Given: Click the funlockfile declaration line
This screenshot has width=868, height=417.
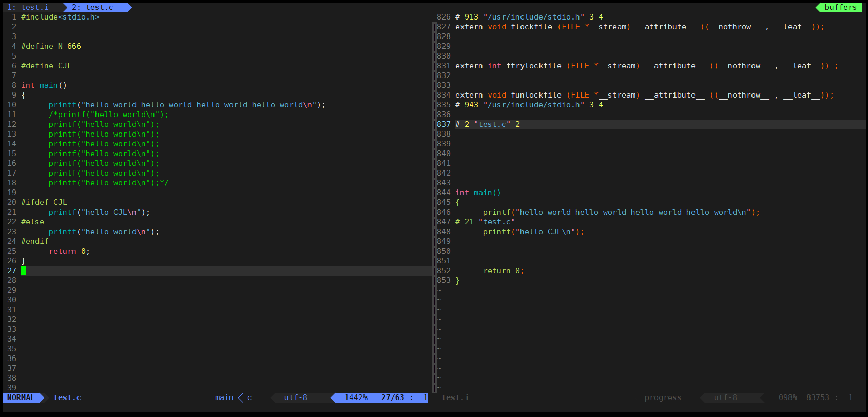Looking at the screenshot, I should [644, 95].
